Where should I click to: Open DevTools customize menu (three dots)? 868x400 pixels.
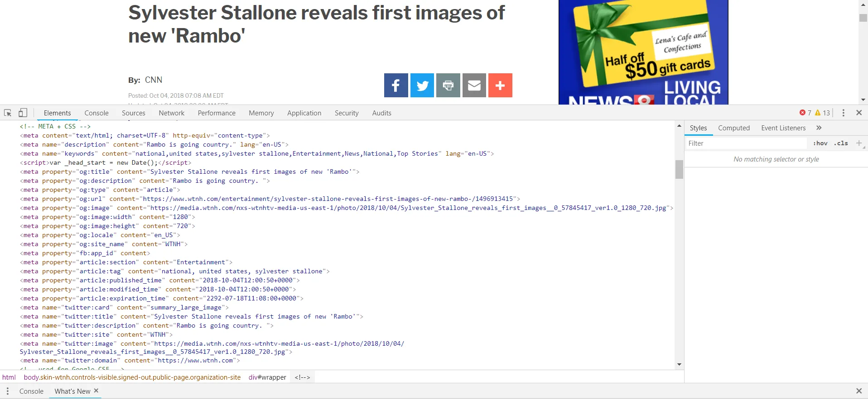pos(843,113)
